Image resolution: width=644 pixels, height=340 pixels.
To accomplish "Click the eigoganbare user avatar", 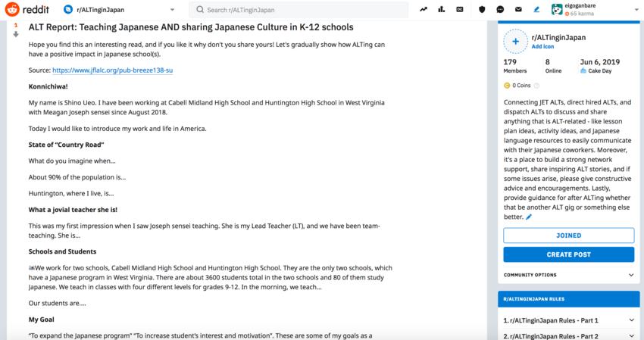I will coord(557,9).
